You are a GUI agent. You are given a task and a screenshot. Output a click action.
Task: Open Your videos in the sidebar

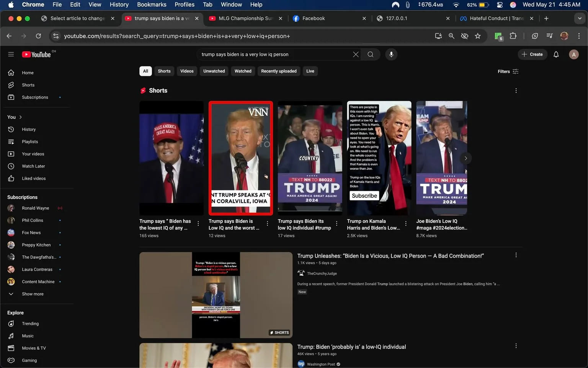[x=36, y=154]
